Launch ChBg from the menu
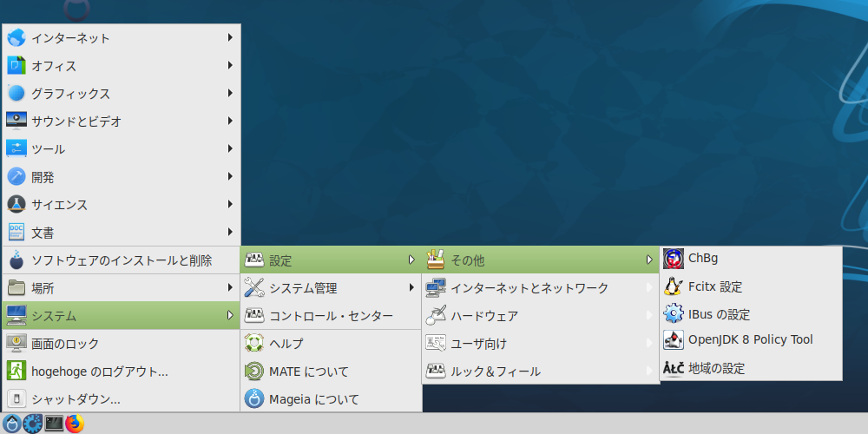The width and height of the screenshot is (868, 434). pos(751,258)
